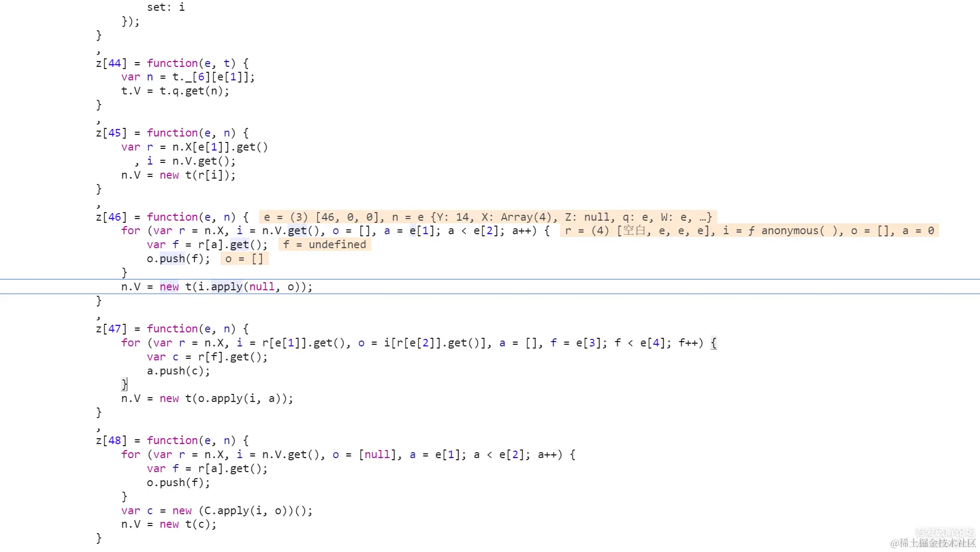Click the line ', i = n.V.get();'

(185, 161)
